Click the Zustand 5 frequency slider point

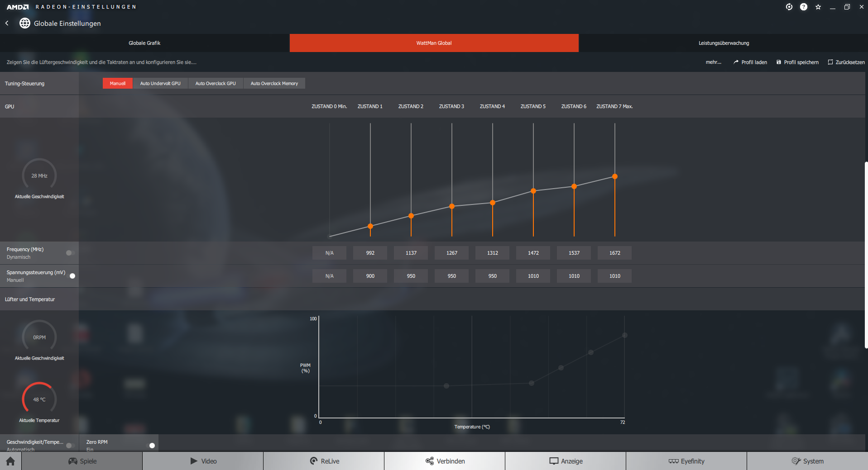tap(533, 191)
